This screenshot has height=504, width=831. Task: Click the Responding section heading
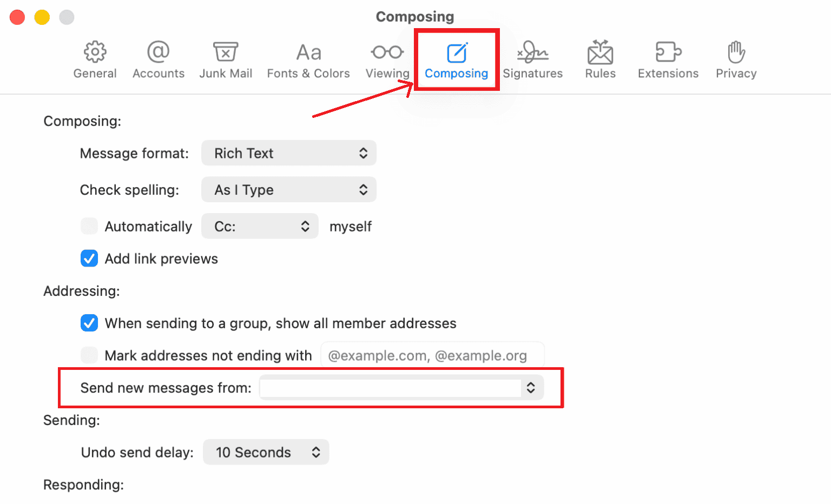pos(83,485)
